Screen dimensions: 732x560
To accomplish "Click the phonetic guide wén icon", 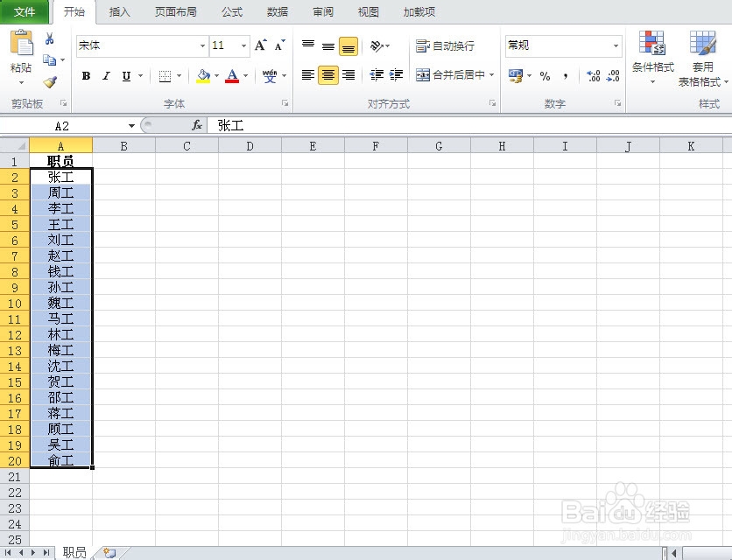I will pos(270,75).
